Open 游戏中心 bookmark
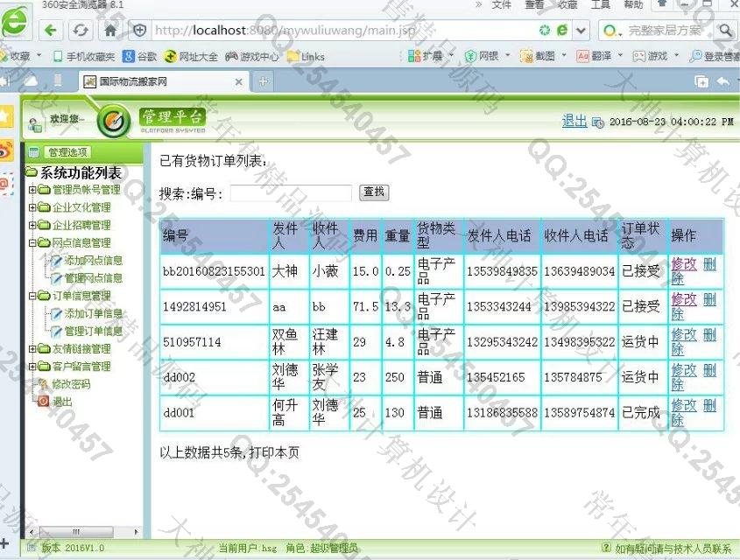Image resolution: width=740 pixels, height=560 pixels. (252, 57)
